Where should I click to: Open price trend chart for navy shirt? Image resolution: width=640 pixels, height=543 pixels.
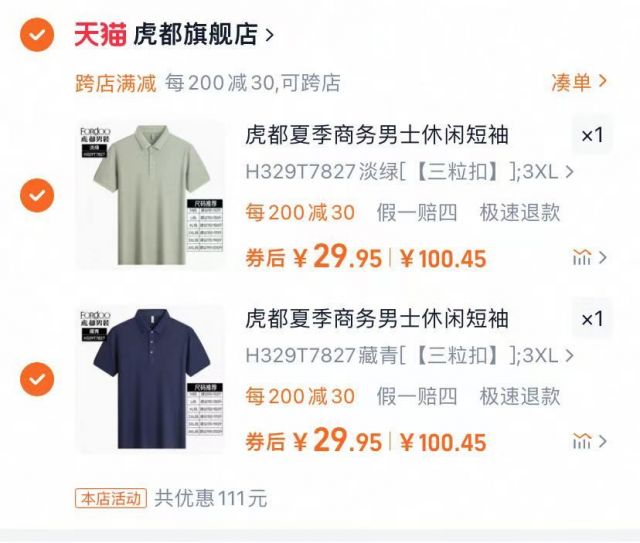[x=589, y=441]
